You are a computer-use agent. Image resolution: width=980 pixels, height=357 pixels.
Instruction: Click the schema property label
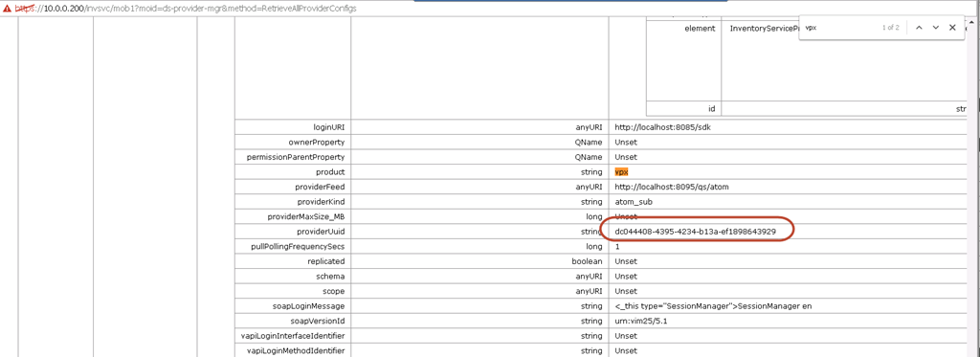click(x=332, y=277)
